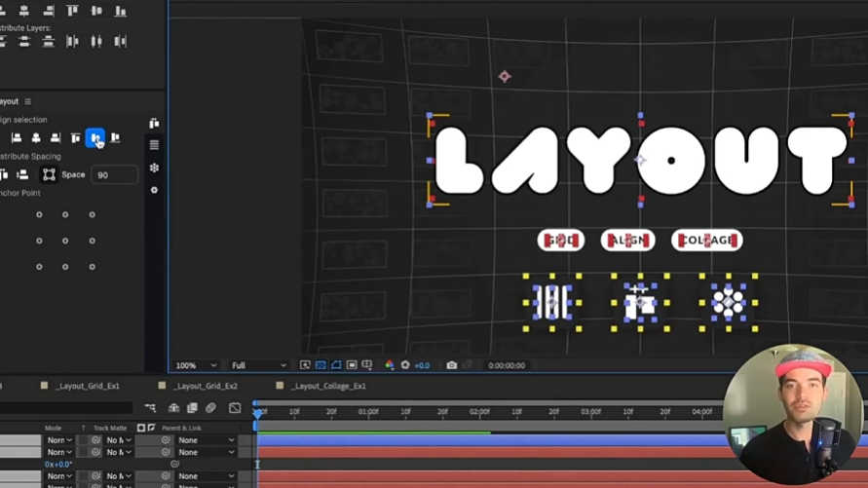868x488 pixels.
Task: Switch to the _Layout_Collage_Ex1 tab
Action: (328, 387)
